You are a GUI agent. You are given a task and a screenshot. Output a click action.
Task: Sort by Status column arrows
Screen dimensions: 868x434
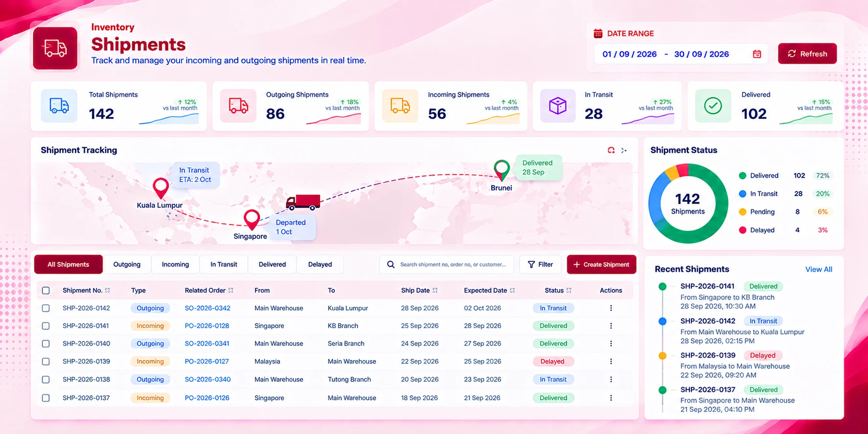coord(569,291)
